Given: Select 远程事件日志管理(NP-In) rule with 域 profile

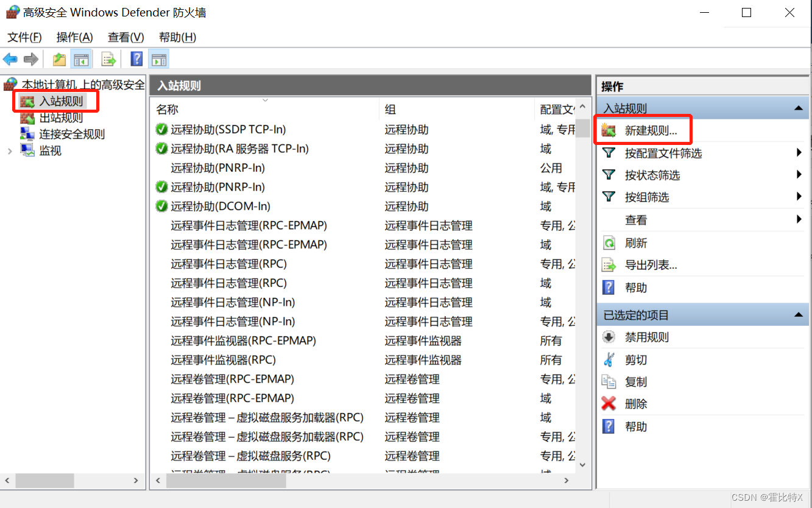Looking at the screenshot, I should 233,302.
